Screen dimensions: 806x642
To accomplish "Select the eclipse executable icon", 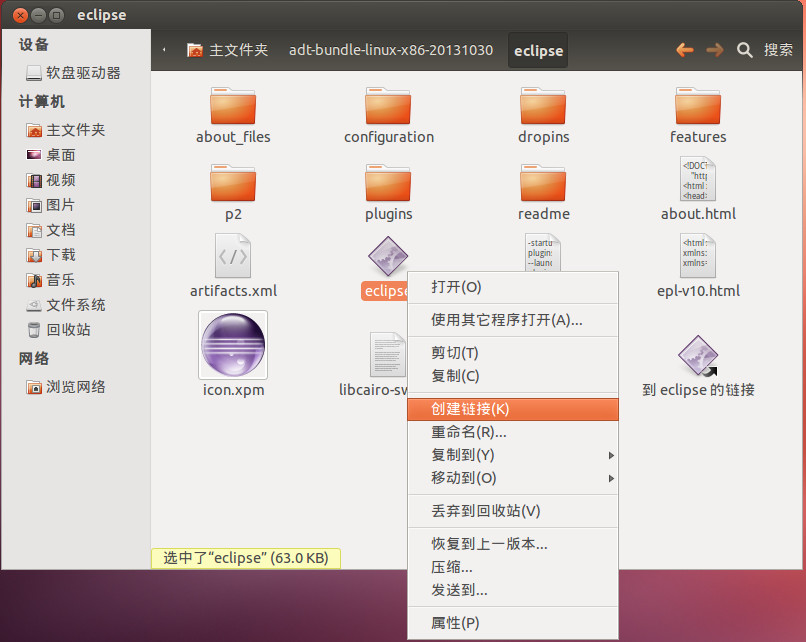I will tap(388, 256).
